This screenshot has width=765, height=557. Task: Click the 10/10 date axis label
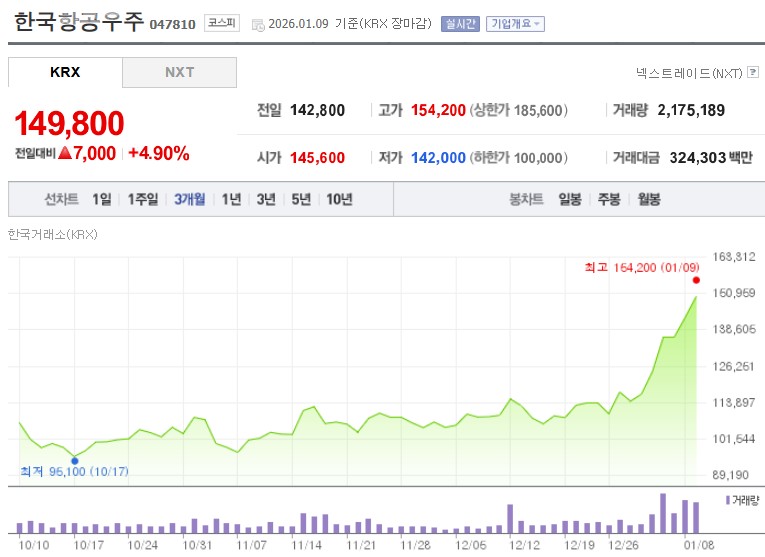34,545
